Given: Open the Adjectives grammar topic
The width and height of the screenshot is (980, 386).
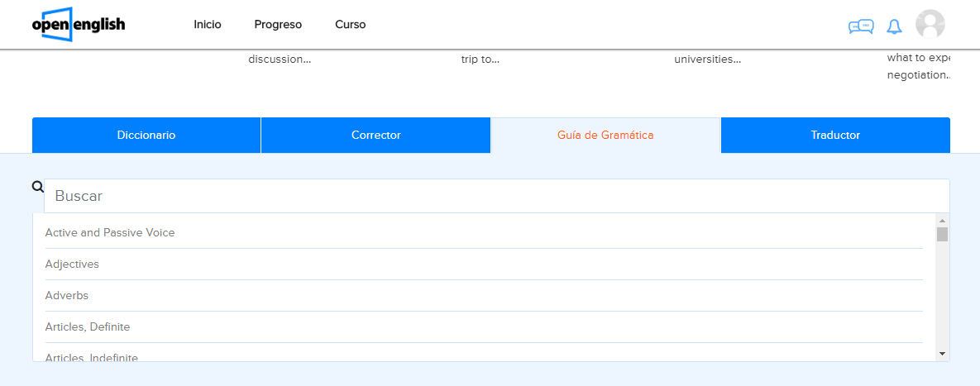Looking at the screenshot, I should [72, 264].
